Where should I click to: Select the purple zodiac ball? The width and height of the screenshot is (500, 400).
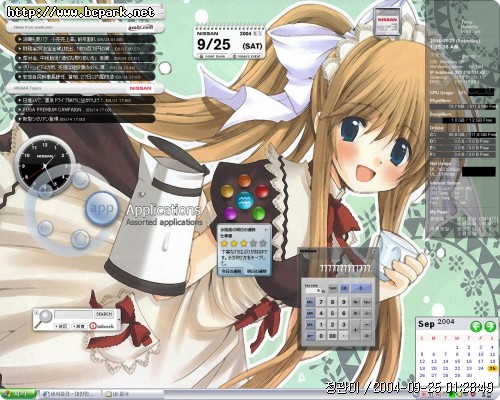coord(230,213)
